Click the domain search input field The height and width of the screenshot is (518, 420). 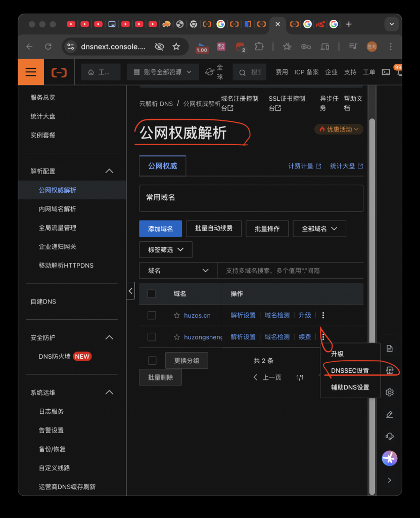point(291,271)
